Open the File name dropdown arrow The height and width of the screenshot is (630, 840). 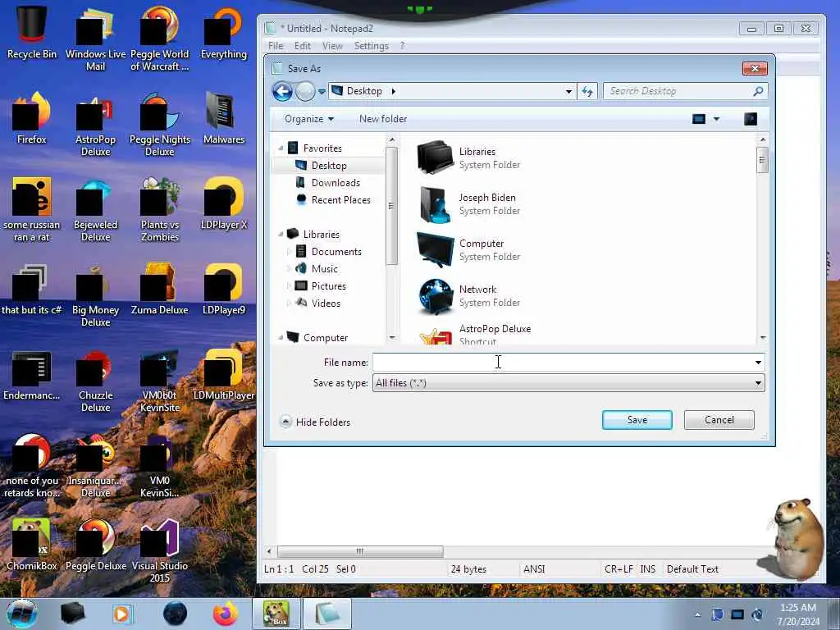[758, 363]
